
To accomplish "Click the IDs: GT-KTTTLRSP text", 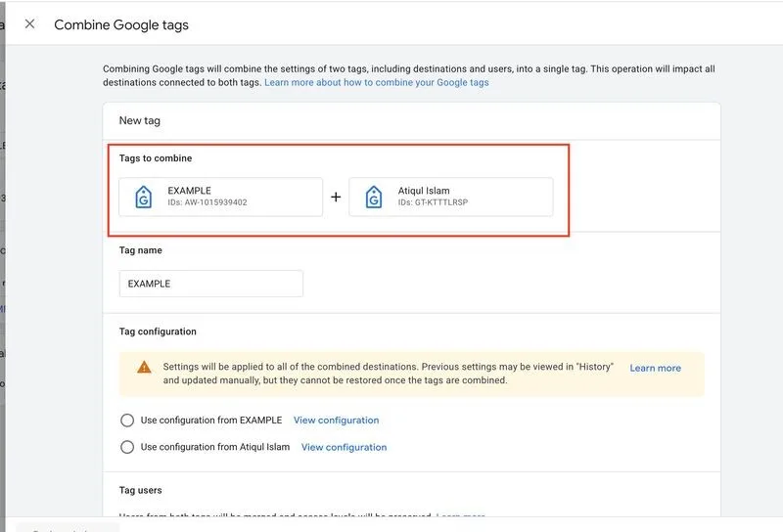I will pyautogui.click(x=433, y=202).
